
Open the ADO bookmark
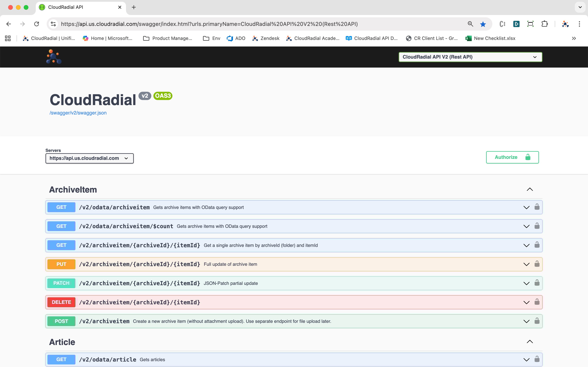click(x=236, y=38)
